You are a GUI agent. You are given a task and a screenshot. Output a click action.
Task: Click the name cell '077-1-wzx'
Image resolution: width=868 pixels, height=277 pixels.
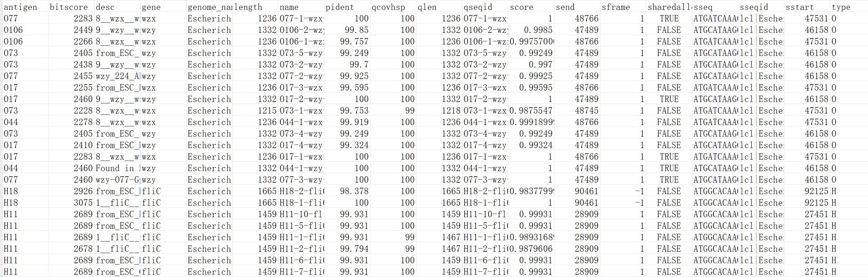pyautogui.click(x=301, y=19)
